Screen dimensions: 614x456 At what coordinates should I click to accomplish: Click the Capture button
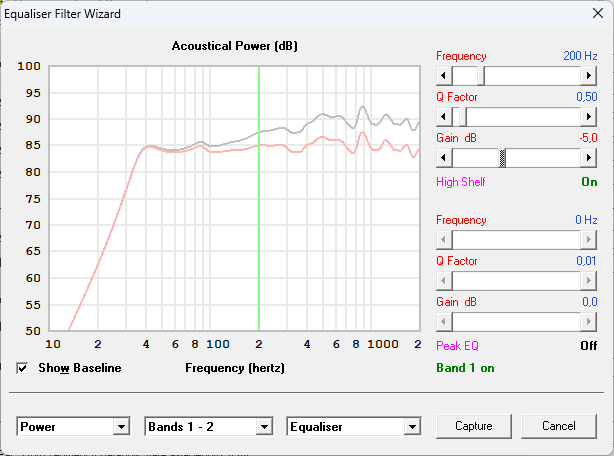coord(473,426)
